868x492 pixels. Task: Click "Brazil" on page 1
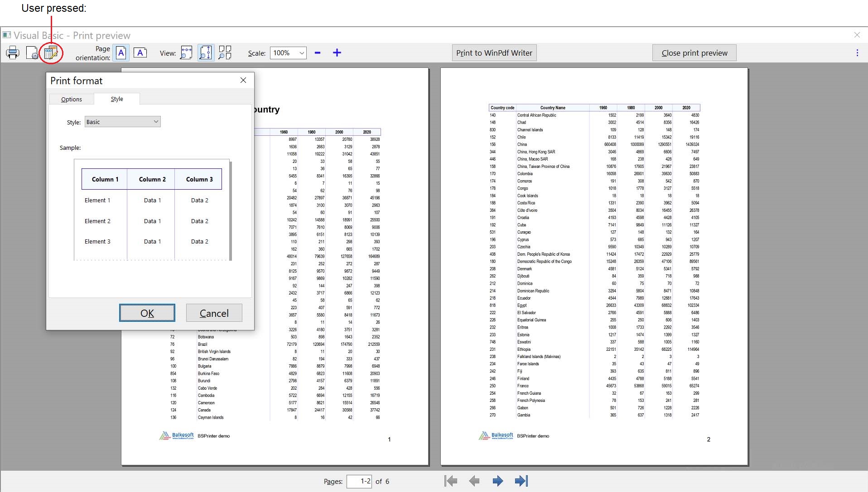[x=202, y=344]
